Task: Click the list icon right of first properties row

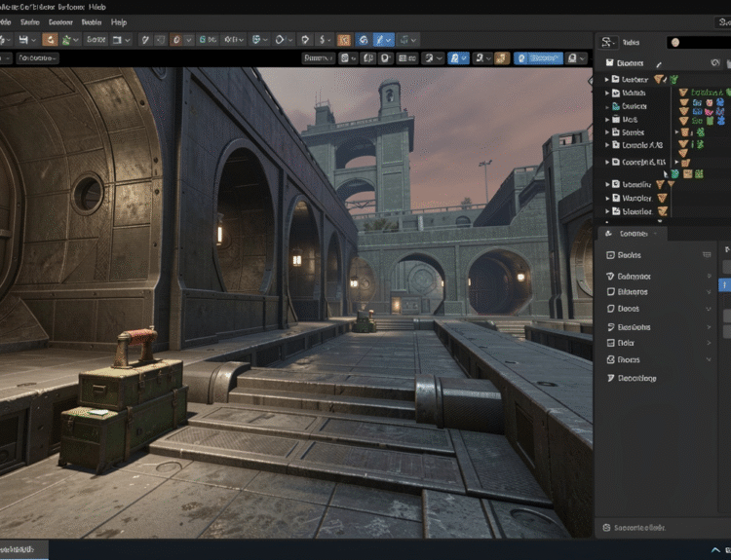Action: coord(707,254)
